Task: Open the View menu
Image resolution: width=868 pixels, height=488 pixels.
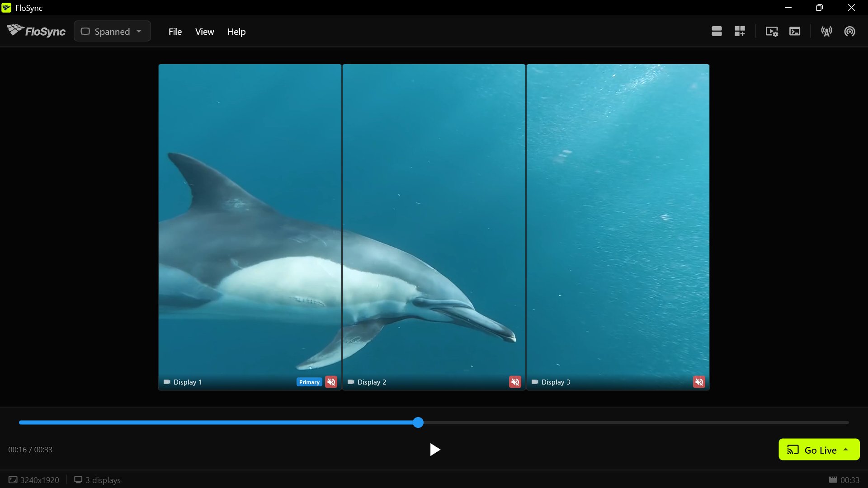Action: 204,32
